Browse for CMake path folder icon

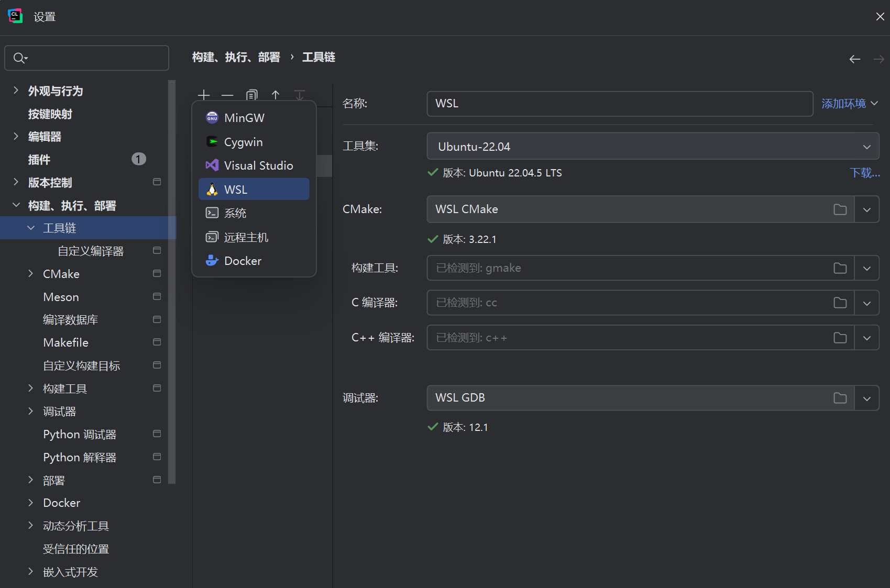[x=840, y=209]
